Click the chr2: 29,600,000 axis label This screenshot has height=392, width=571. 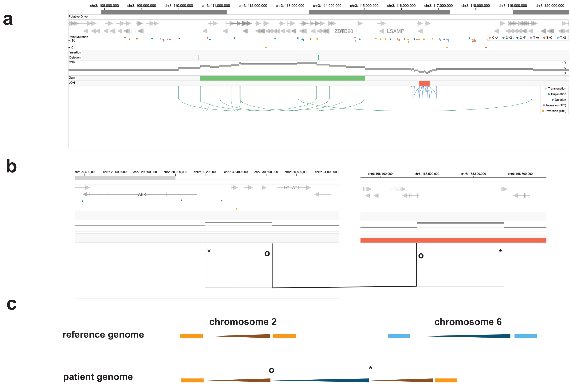coord(115,172)
